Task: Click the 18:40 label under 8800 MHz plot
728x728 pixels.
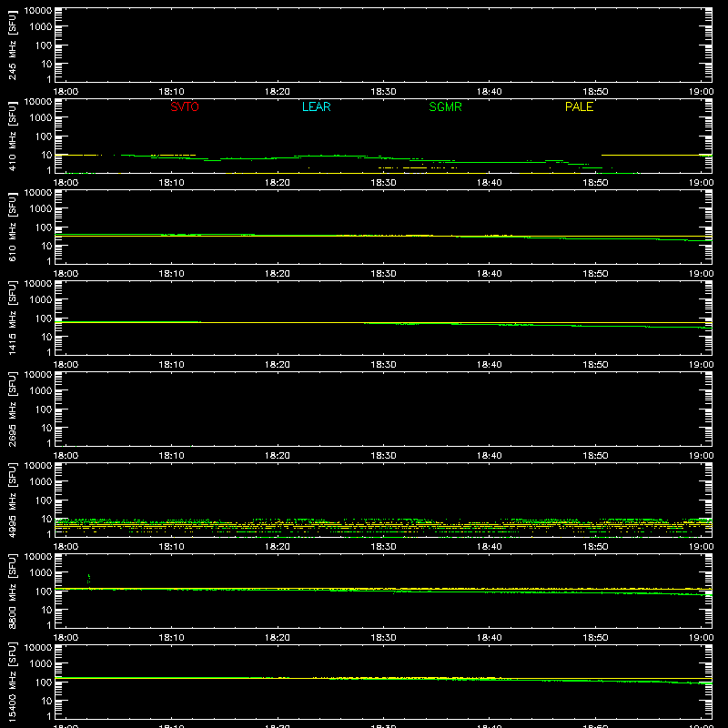Action: (490, 638)
